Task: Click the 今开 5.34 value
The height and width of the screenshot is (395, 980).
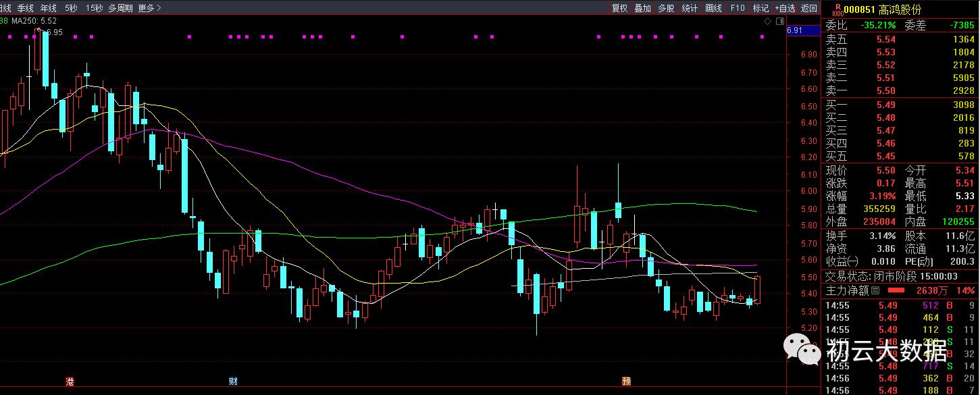Action: pos(964,172)
